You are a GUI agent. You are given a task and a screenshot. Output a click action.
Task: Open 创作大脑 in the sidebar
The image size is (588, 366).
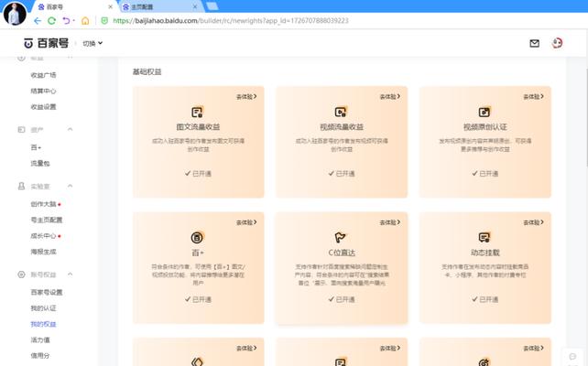[x=43, y=204]
